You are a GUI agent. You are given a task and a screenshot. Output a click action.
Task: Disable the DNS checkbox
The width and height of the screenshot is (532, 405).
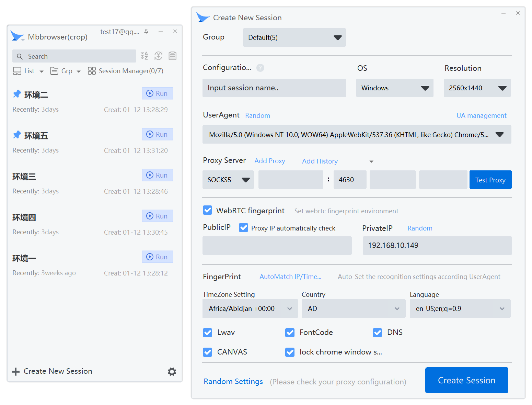(378, 333)
